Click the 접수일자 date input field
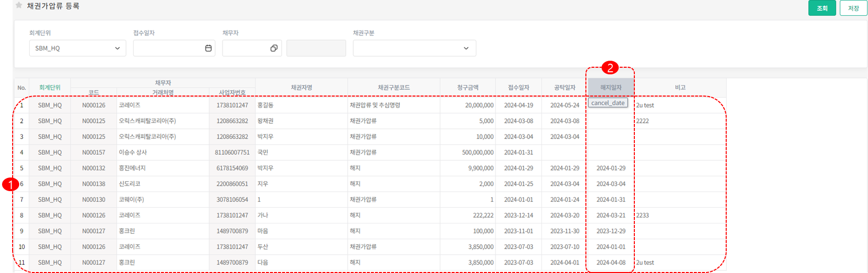 tap(168, 48)
